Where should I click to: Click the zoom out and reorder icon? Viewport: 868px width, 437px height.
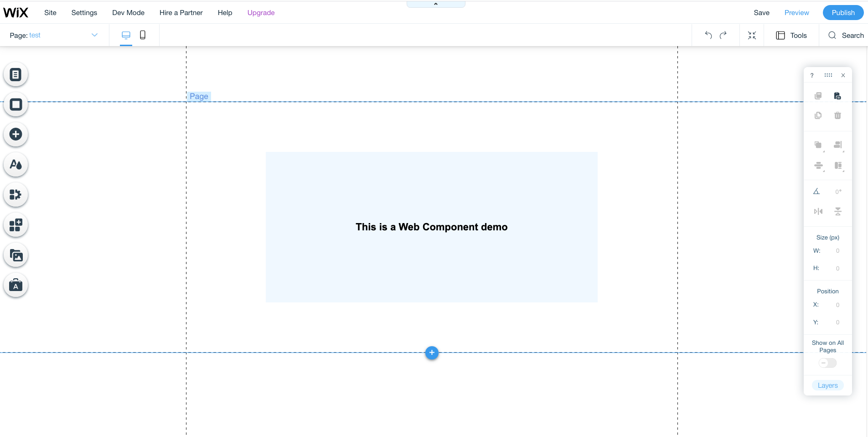pos(752,35)
